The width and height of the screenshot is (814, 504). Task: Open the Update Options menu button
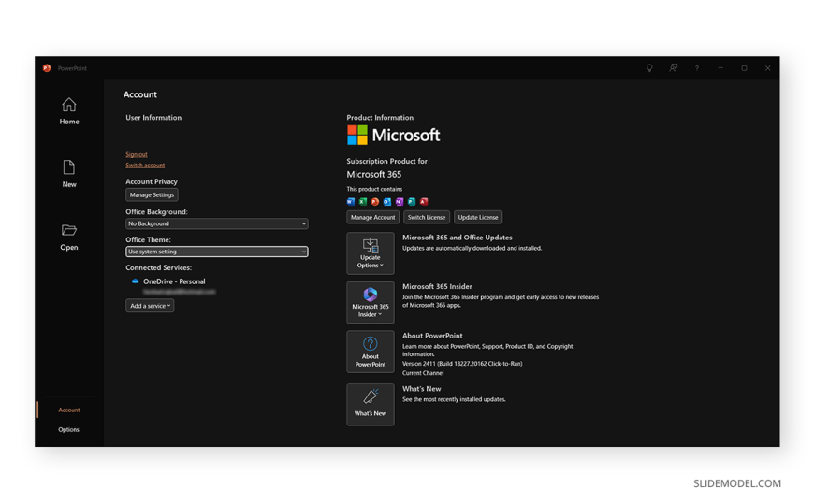tap(371, 253)
